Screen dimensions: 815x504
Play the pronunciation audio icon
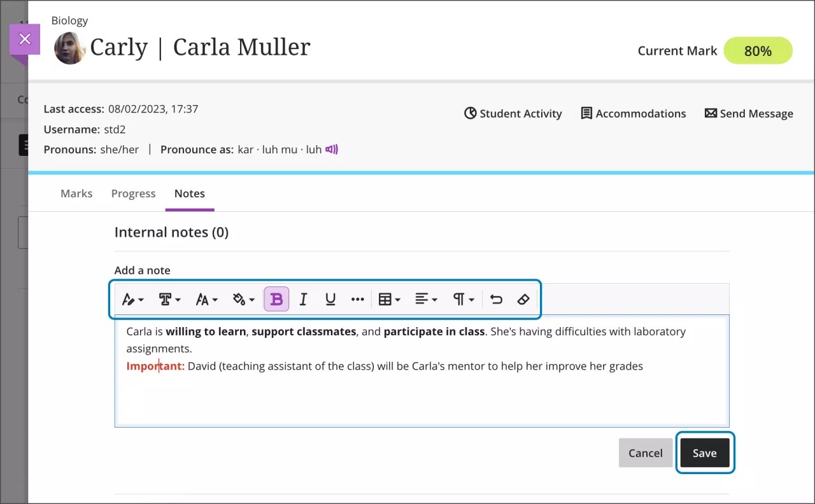[331, 149]
